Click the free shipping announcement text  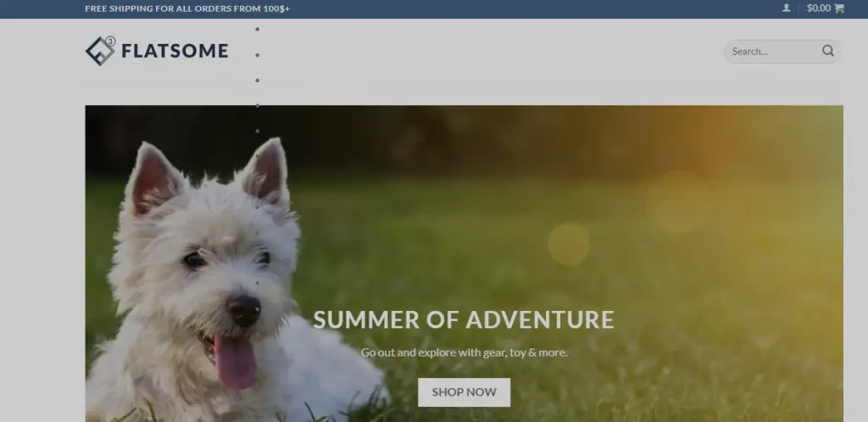tap(187, 8)
